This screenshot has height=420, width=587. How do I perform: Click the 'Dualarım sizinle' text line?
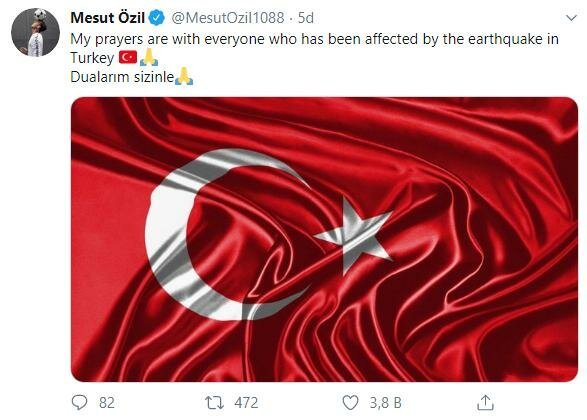pos(122,77)
